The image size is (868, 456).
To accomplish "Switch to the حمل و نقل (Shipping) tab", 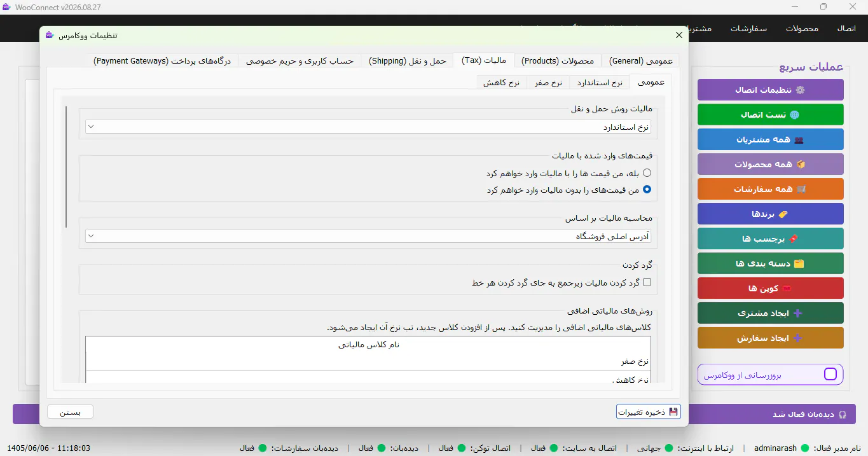I will (x=408, y=60).
